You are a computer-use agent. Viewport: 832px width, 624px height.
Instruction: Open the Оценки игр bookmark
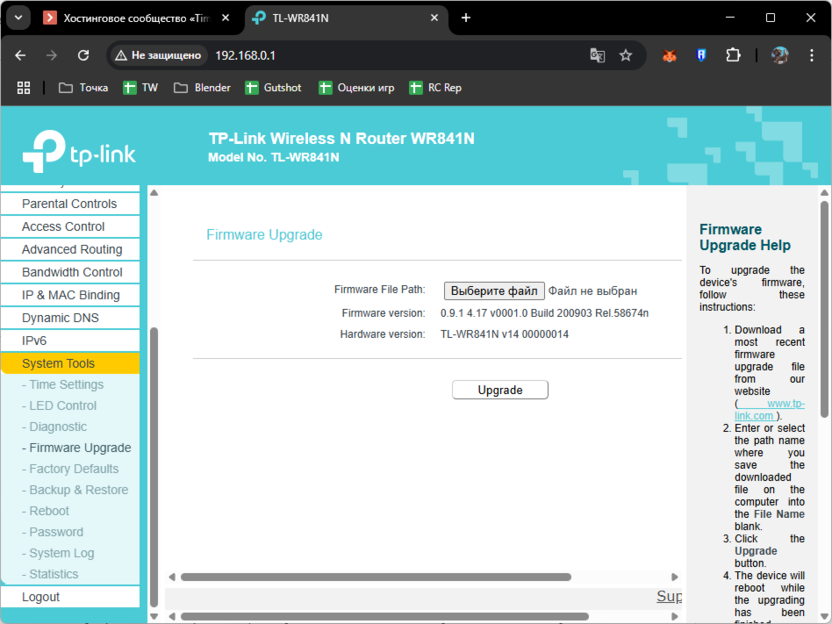point(357,88)
